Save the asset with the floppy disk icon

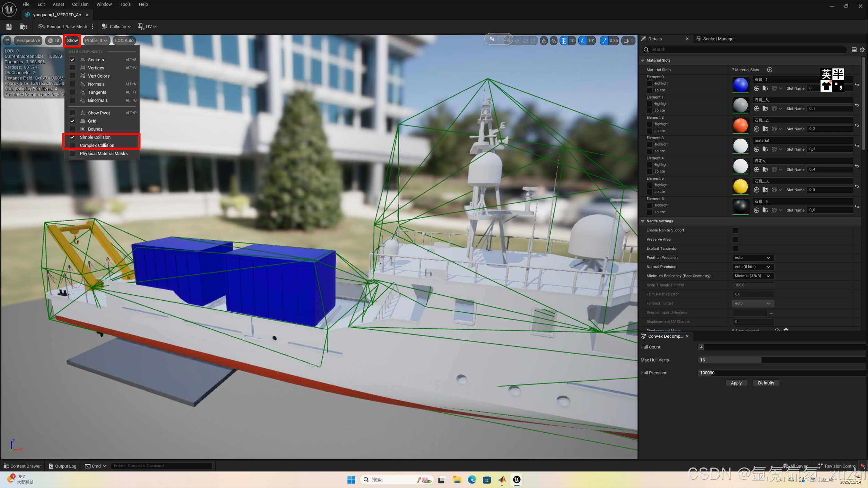(9, 27)
